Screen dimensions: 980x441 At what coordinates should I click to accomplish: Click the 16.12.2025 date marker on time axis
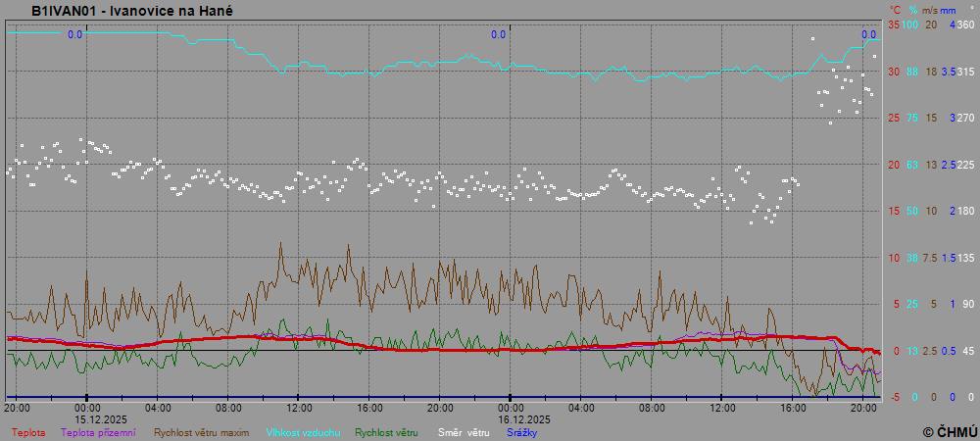coord(511,418)
